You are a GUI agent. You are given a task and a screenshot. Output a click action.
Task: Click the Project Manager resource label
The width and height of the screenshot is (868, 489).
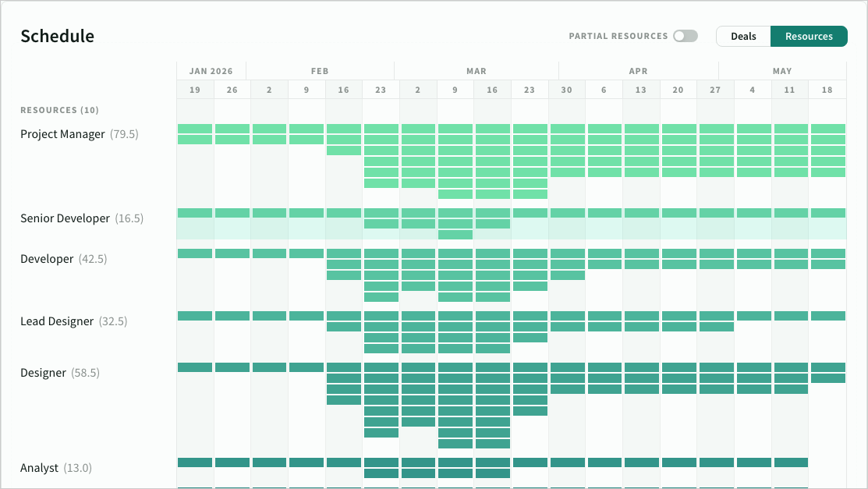62,133
